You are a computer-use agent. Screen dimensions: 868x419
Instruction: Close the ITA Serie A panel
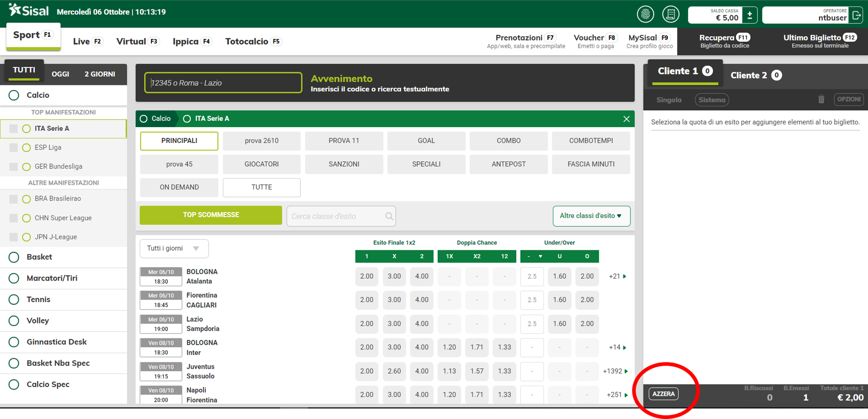pos(626,119)
